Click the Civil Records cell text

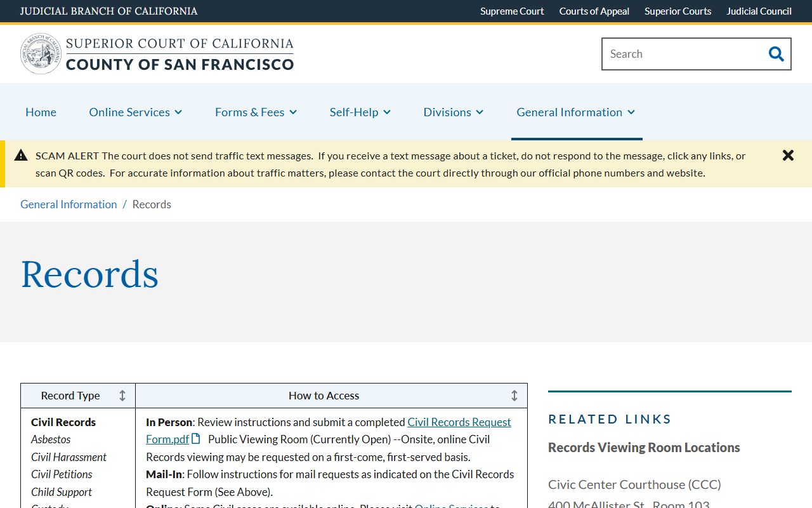[63, 422]
